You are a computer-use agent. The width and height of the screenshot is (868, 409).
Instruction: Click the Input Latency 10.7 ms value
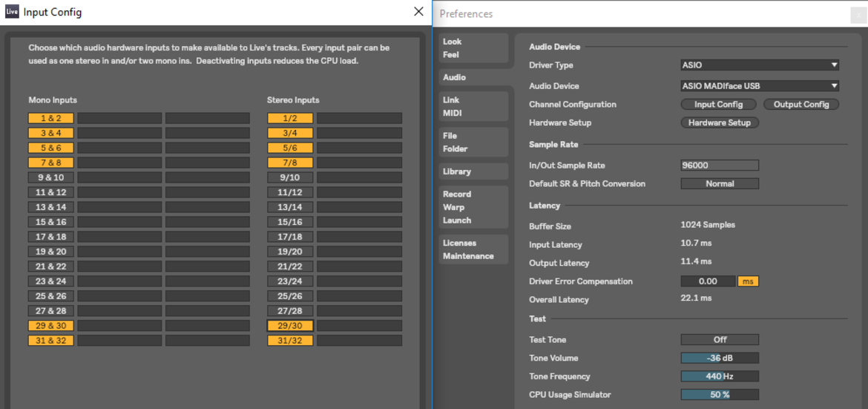696,243
